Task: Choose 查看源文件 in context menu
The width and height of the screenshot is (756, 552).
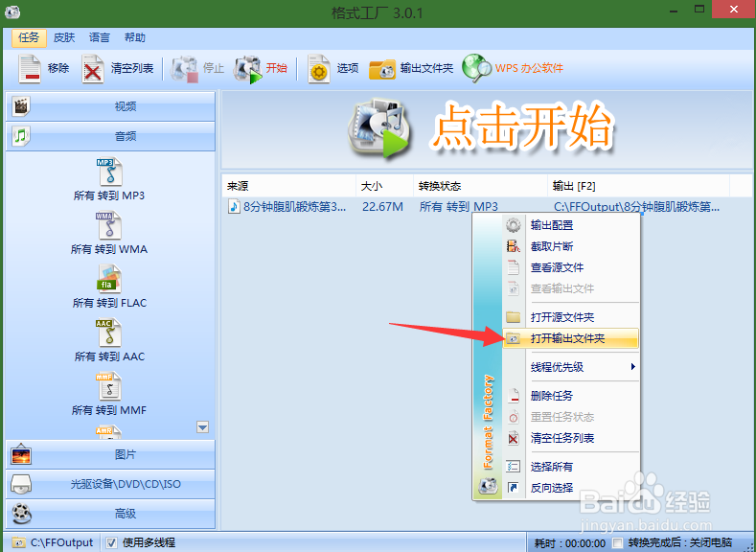Action: tap(571, 267)
